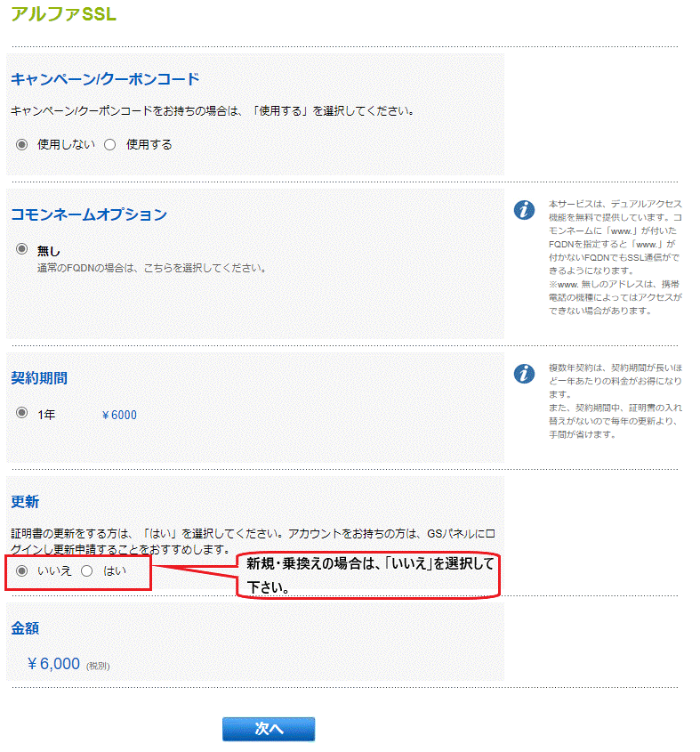The height and width of the screenshot is (752, 700).
Task: Click the coupon code instruction sentence
Action: coord(213,110)
